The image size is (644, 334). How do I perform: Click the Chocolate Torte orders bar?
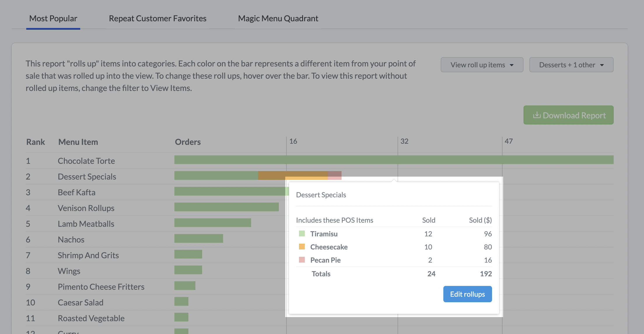(394, 160)
